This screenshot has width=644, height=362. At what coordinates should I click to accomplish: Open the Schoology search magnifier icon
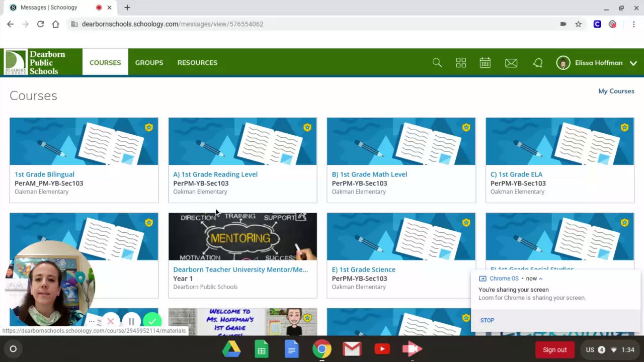[x=437, y=63]
